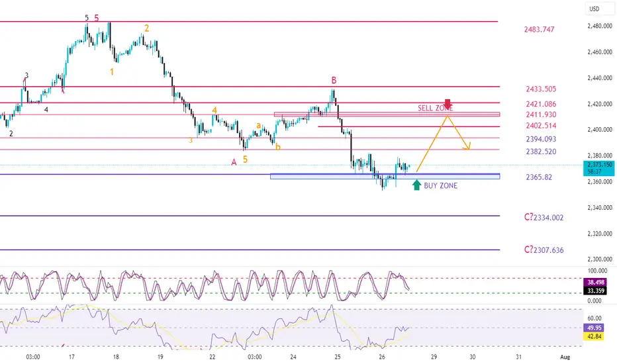
Task: Select the red down arrow above SELL ZONE
Action: (448, 104)
